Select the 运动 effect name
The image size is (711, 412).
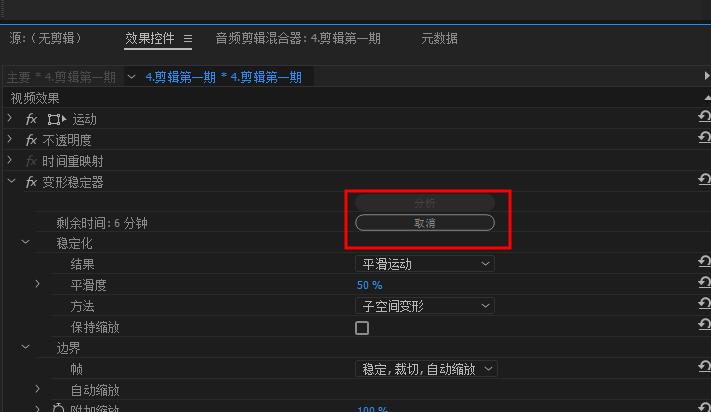[85, 119]
